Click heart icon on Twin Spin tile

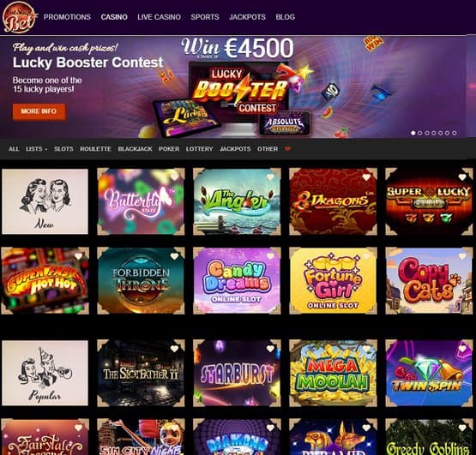point(462,349)
